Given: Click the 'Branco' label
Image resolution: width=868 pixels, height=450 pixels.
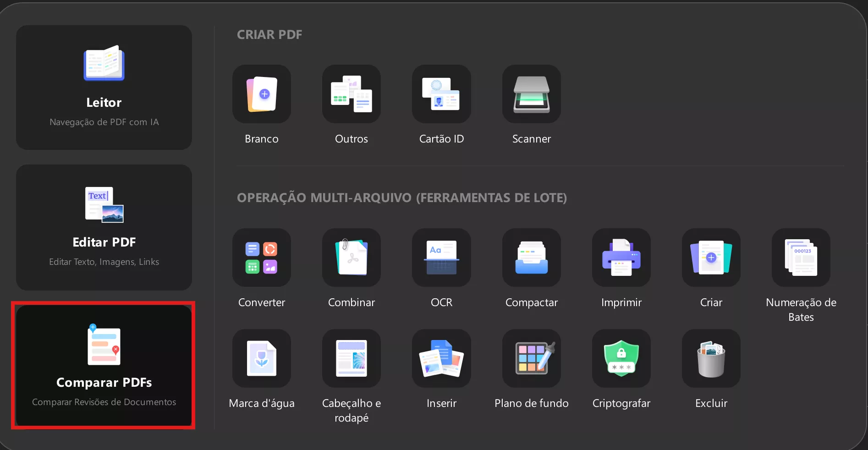Looking at the screenshot, I should click(x=262, y=139).
